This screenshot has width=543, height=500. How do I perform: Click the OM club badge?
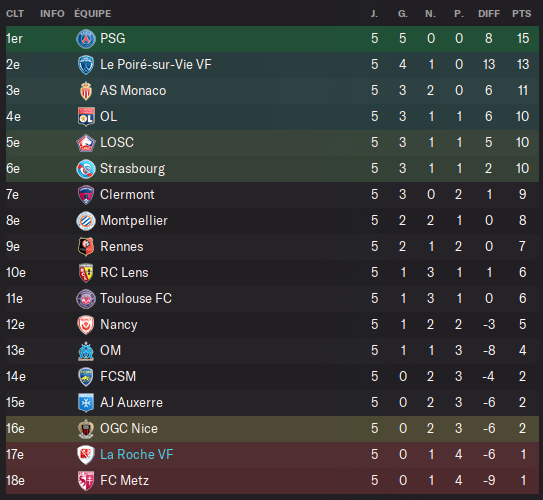click(x=86, y=351)
